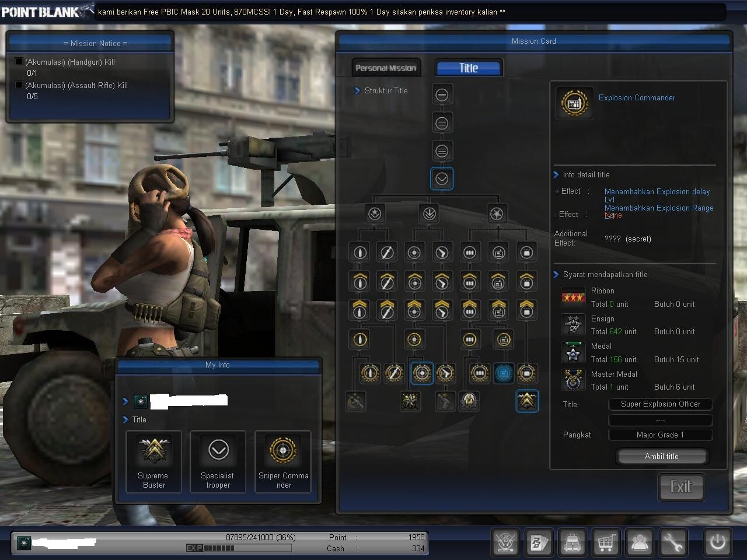Select the plain handgun title without chevrons

(442, 253)
